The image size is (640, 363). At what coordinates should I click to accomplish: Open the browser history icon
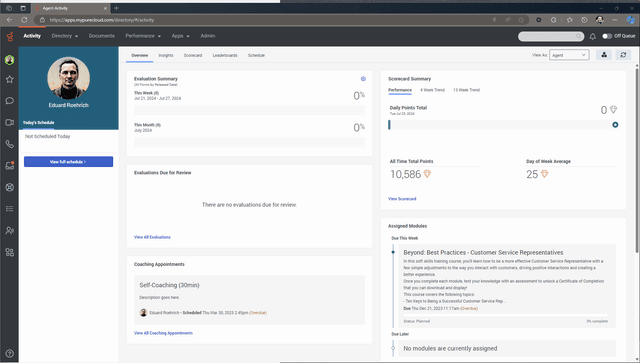pos(584,20)
